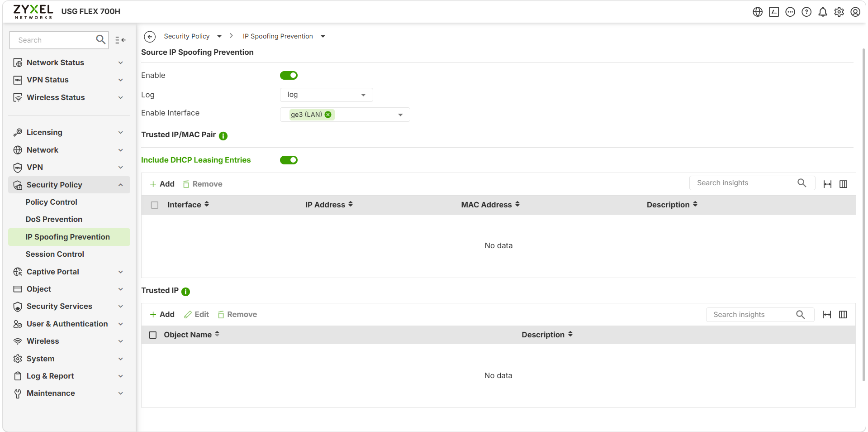This screenshot has width=868, height=432.
Task: Toggle the Enable spoofing prevention switch
Action: (x=289, y=75)
